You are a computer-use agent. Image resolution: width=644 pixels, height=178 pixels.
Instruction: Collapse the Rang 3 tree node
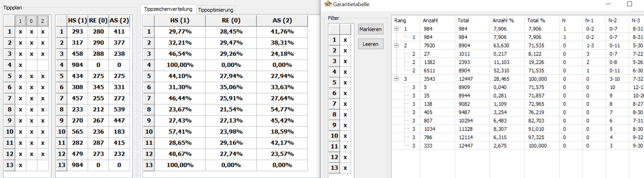coord(396,79)
